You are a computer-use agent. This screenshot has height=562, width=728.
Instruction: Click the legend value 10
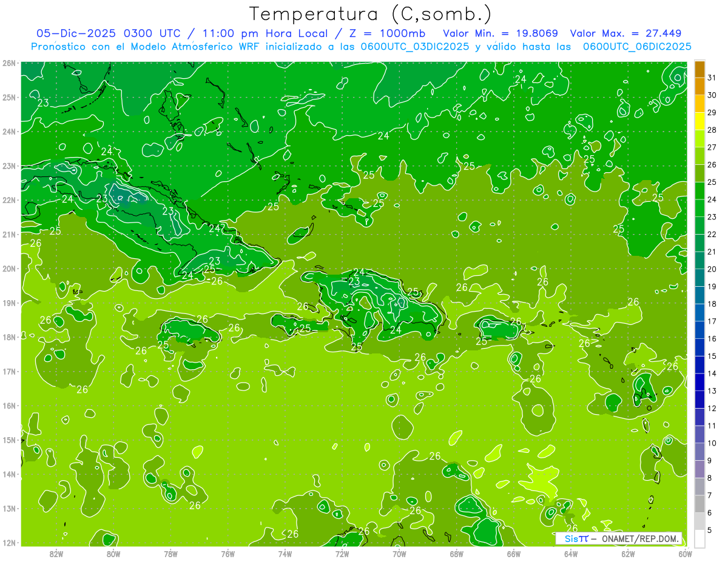click(x=712, y=443)
